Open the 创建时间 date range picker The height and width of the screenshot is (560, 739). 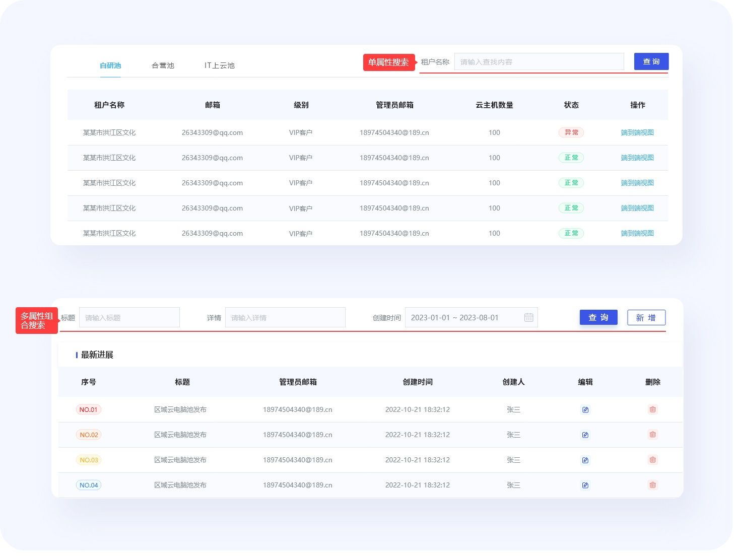pos(472,318)
